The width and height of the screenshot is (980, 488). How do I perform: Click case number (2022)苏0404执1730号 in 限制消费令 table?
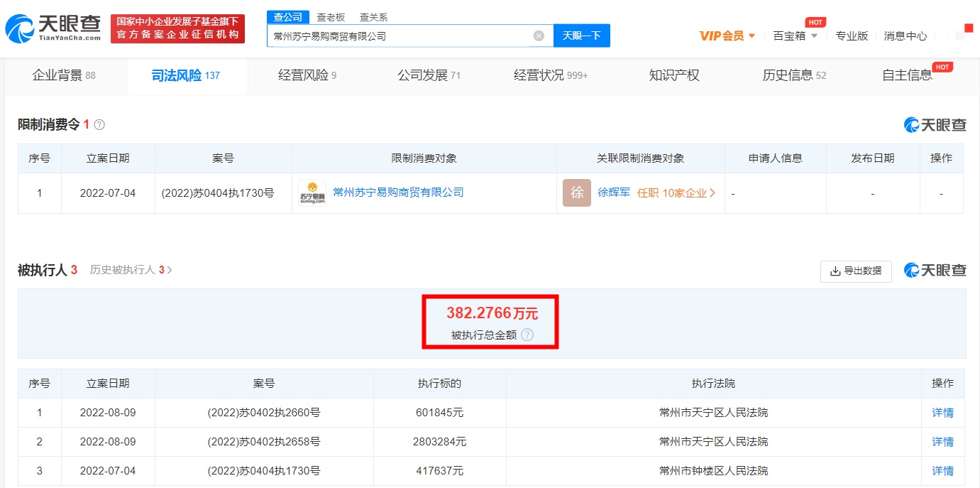point(218,193)
